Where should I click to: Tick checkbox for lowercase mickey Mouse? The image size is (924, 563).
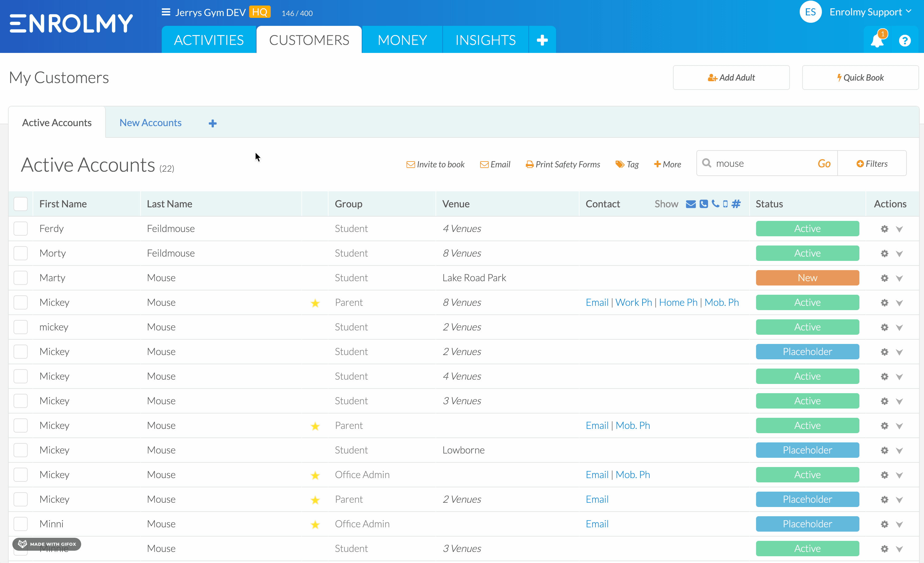pyautogui.click(x=21, y=327)
